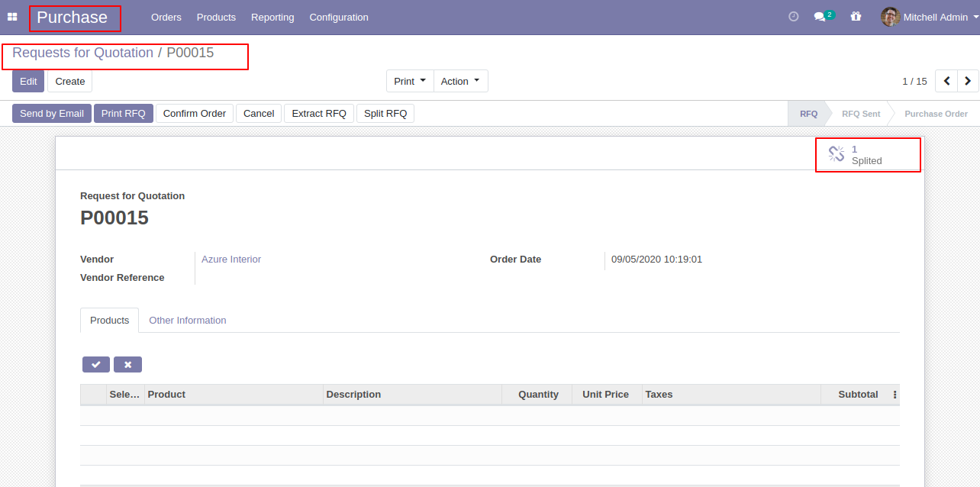The width and height of the screenshot is (980, 487).
Task: Go to previous record arrow
Action: 946,81
